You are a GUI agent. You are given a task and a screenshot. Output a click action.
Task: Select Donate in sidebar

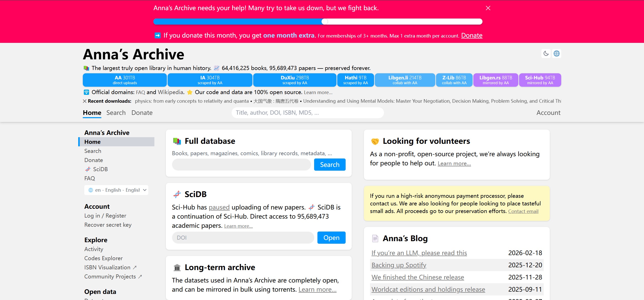point(93,160)
